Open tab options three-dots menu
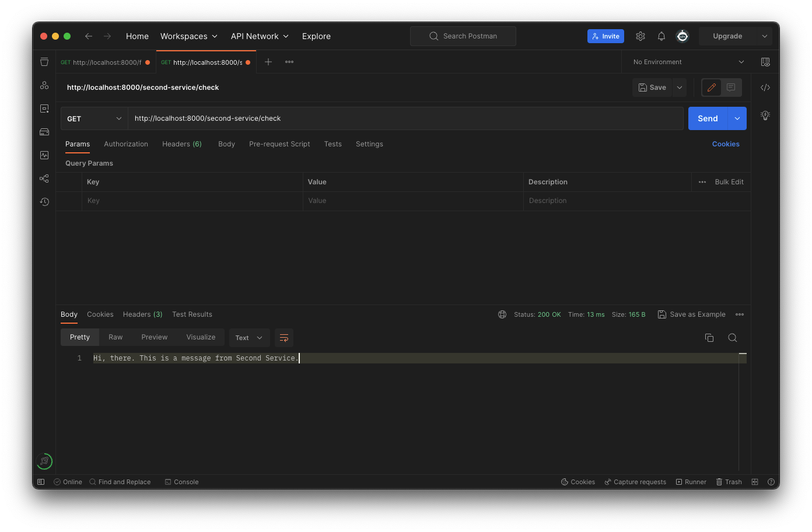The height and width of the screenshot is (532, 812). [289, 62]
